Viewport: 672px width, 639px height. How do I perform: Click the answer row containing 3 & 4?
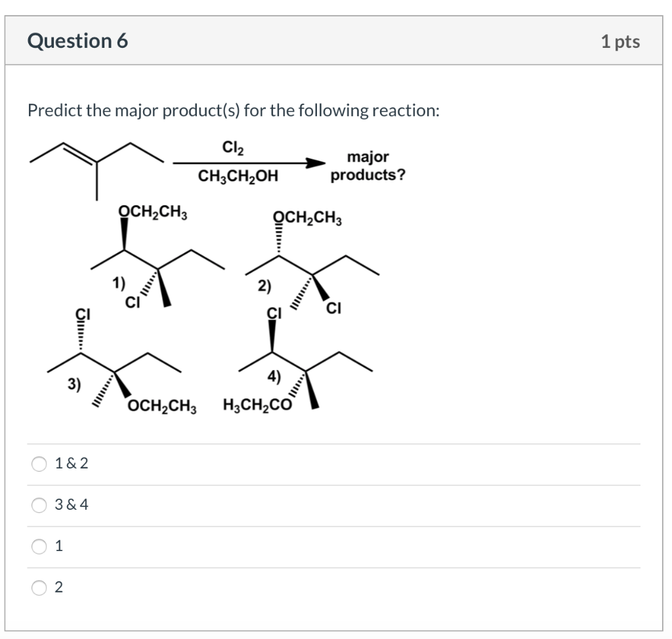click(x=262, y=505)
